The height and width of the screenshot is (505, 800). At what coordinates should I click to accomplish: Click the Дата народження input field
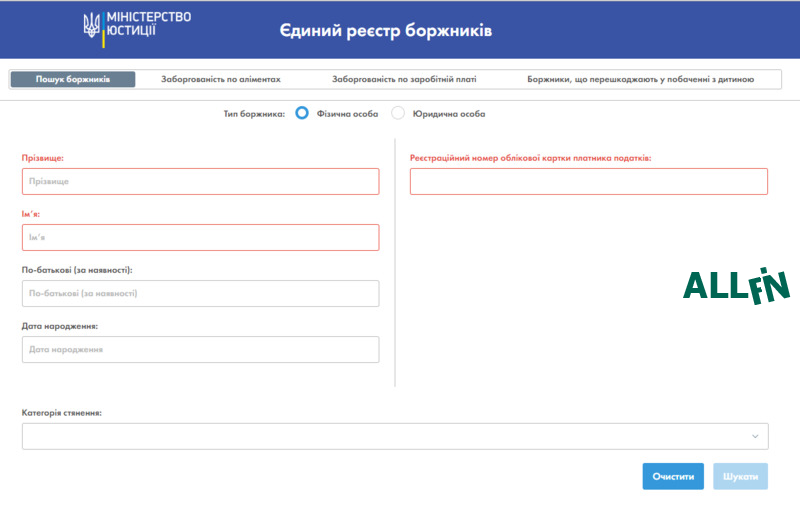pyautogui.click(x=200, y=349)
